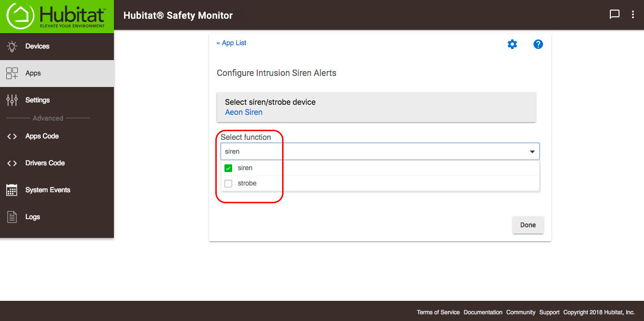This screenshot has width=644, height=321.
Task: Open the help question mark icon
Action: pyautogui.click(x=538, y=44)
